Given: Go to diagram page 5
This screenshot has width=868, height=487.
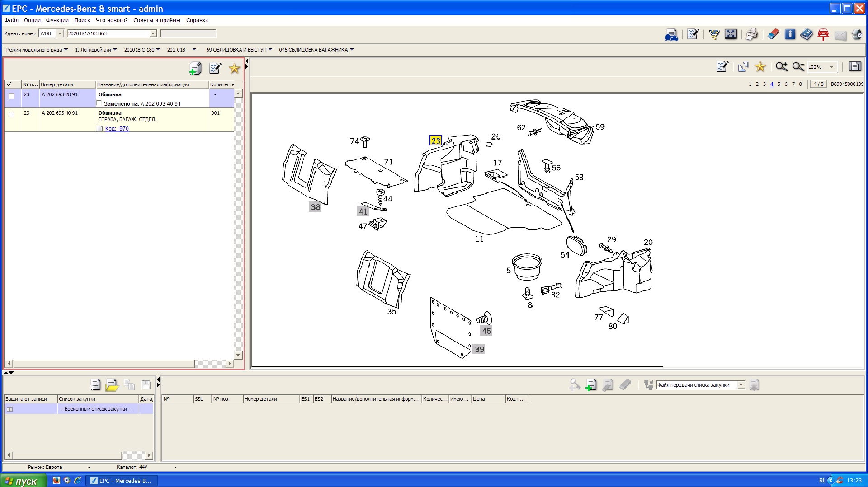Looking at the screenshot, I should click(779, 84).
